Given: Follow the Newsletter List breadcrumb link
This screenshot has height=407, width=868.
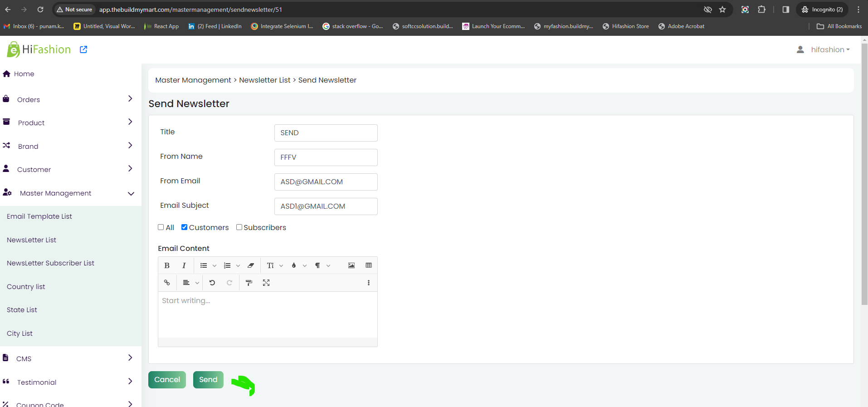Looking at the screenshot, I should (x=265, y=80).
